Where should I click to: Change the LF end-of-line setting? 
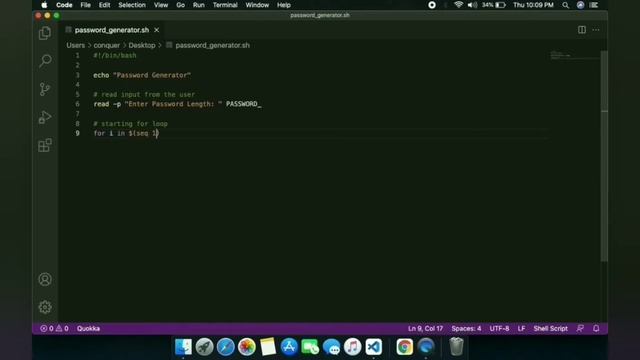click(521, 329)
